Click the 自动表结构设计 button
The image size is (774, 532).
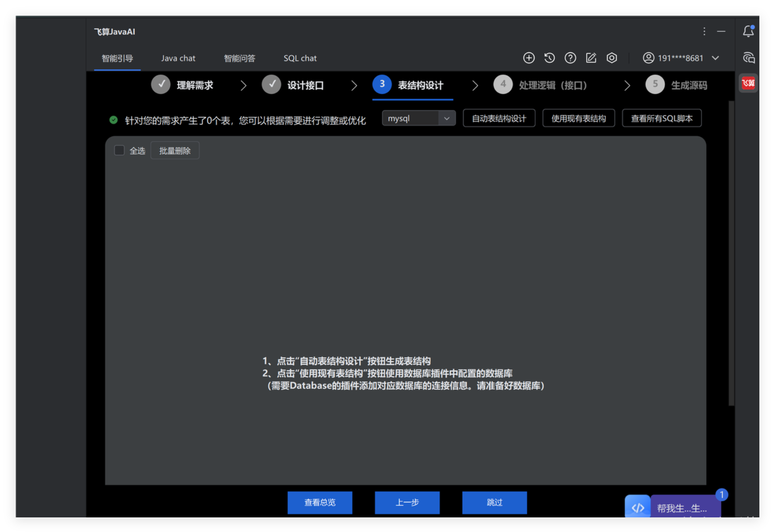[x=499, y=118]
